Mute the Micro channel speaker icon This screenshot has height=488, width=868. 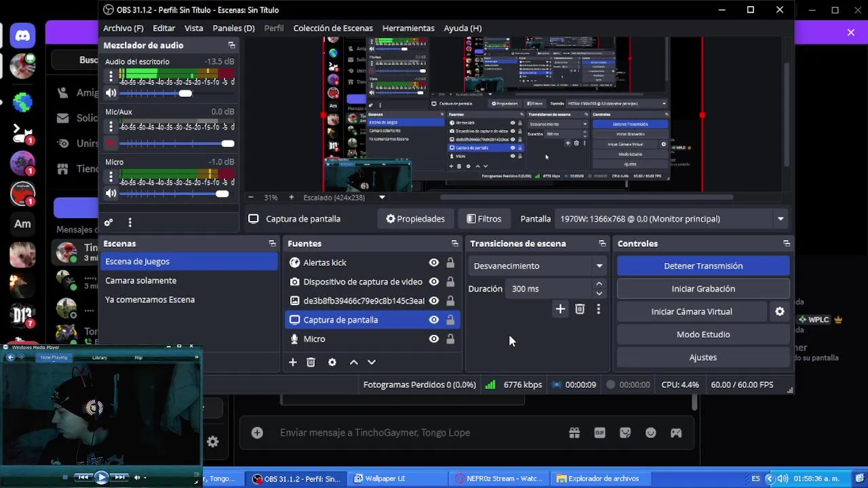(x=111, y=194)
